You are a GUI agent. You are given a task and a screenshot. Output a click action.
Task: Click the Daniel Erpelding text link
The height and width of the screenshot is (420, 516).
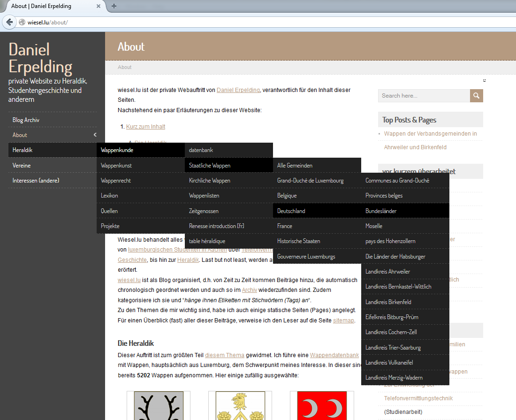click(238, 90)
